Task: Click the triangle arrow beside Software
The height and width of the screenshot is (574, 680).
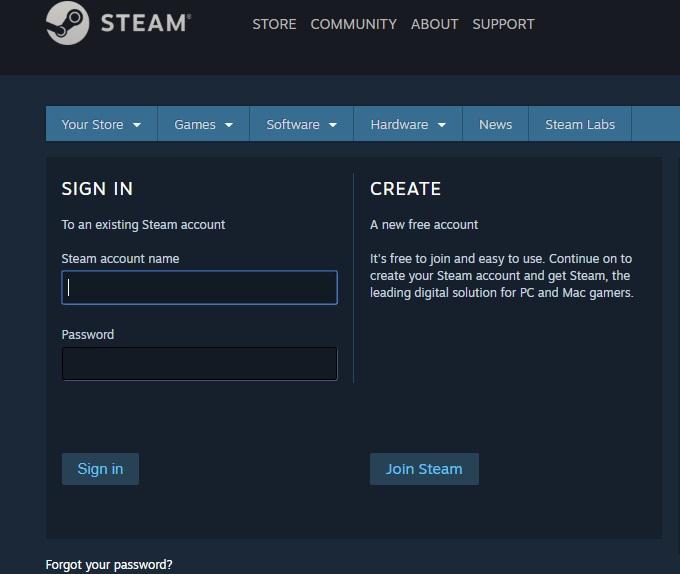Action: point(333,125)
